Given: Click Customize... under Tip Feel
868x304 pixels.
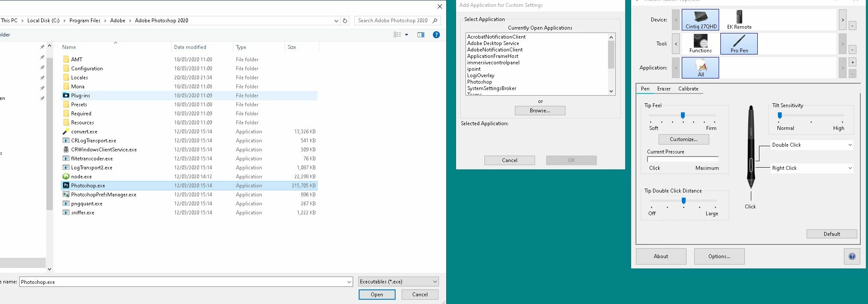Looking at the screenshot, I should pyautogui.click(x=684, y=139).
